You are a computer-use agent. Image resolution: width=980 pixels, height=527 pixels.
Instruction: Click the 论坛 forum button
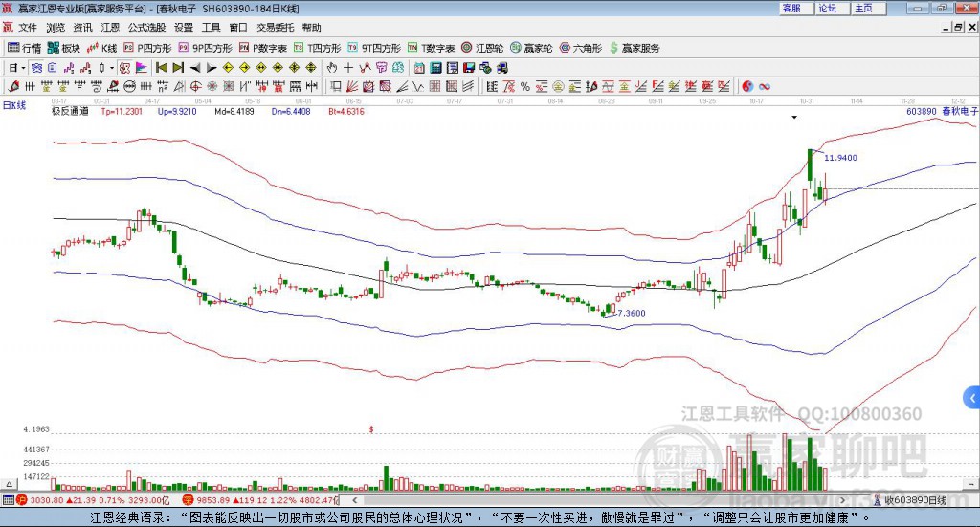(x=833, y=8)
